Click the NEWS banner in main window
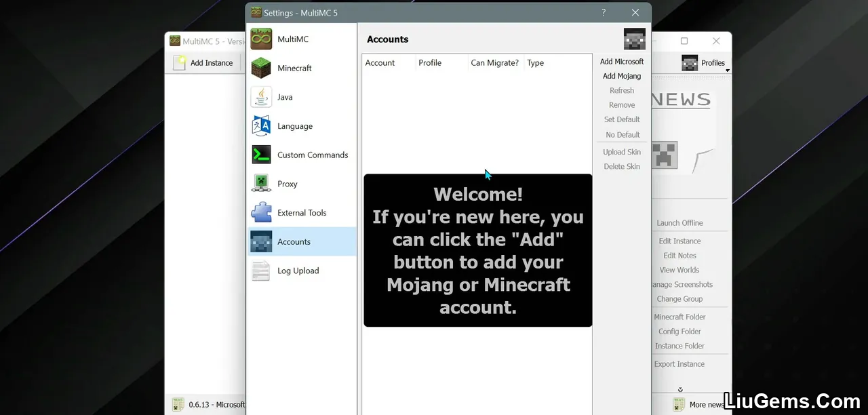The height and width of the screenshot is (415, 868). coord(681,100)
